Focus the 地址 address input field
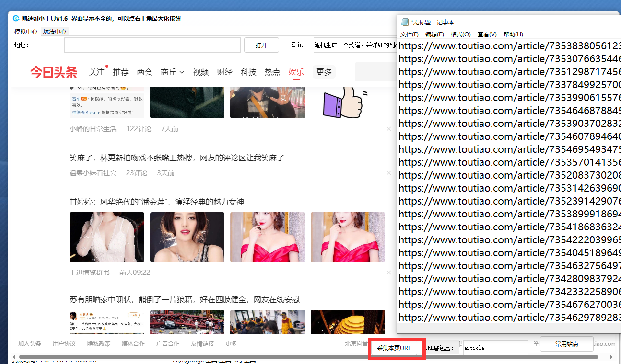Screen dimensions: 621x364 [x=152, y=45]
